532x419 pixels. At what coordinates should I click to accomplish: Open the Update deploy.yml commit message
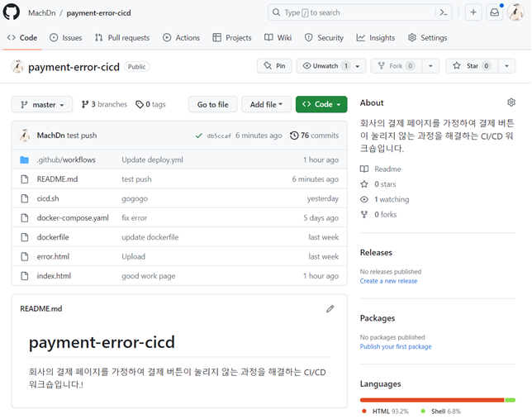(x=152, y=160)
